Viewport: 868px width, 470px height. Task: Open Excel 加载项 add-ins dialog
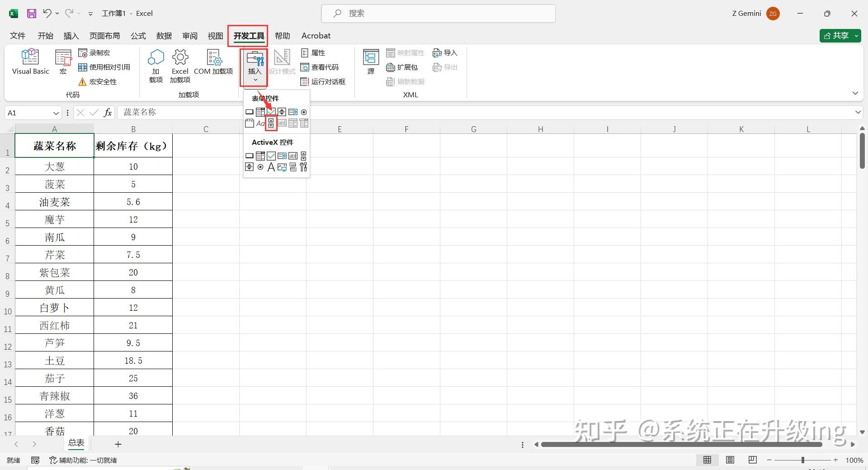pos(180,66)
